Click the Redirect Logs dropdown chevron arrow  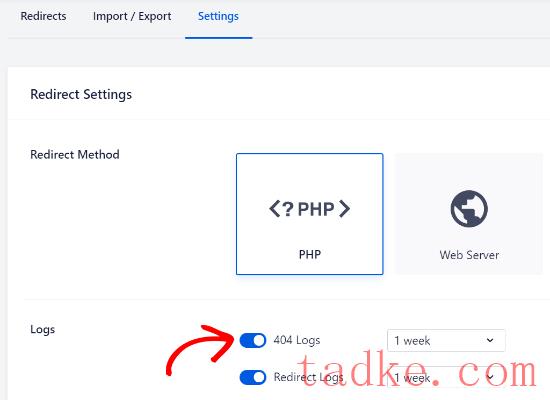pos(490,377)
